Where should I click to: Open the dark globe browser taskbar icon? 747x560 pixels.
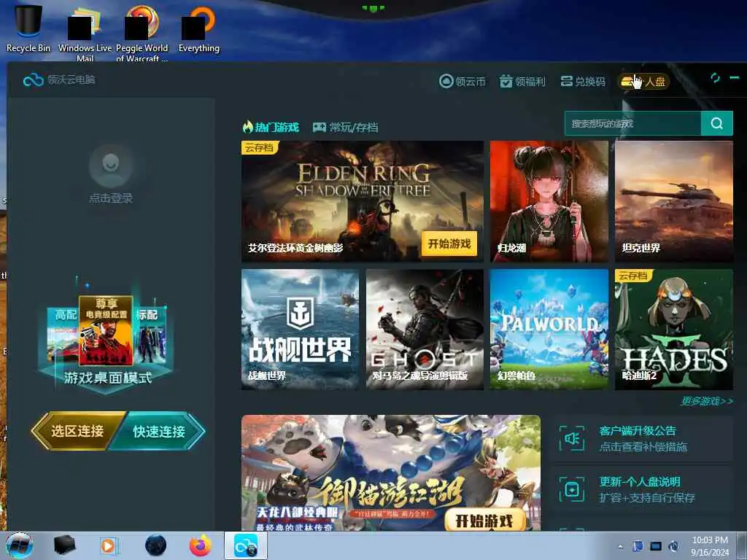click(x=156, y=545)
